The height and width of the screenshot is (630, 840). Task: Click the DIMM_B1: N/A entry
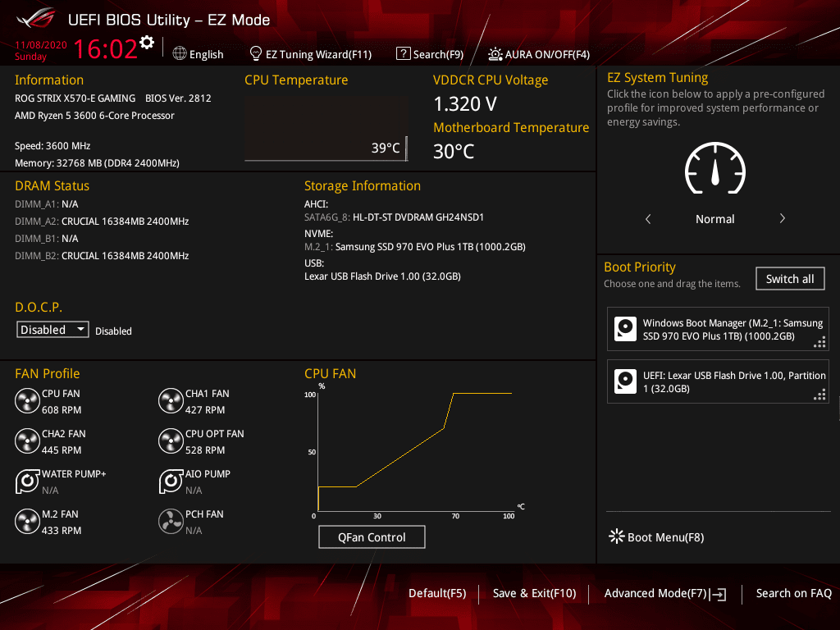click(47, 239)
